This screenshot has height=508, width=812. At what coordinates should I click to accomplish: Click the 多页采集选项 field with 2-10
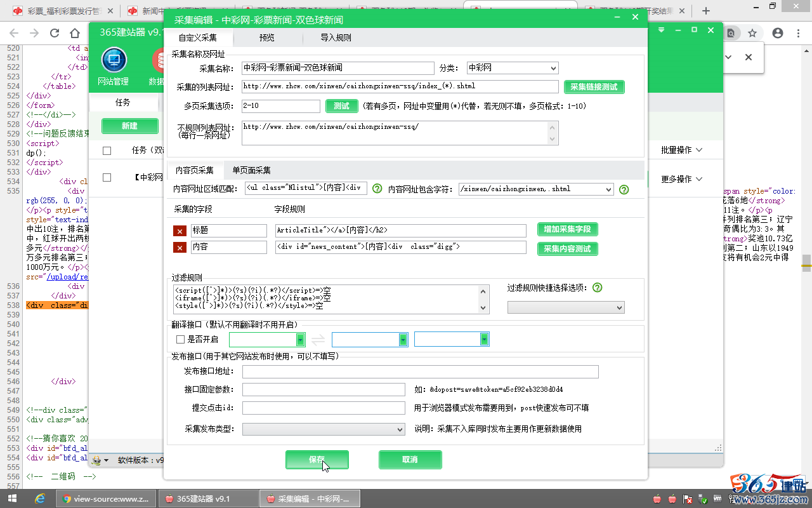[280, 106]
